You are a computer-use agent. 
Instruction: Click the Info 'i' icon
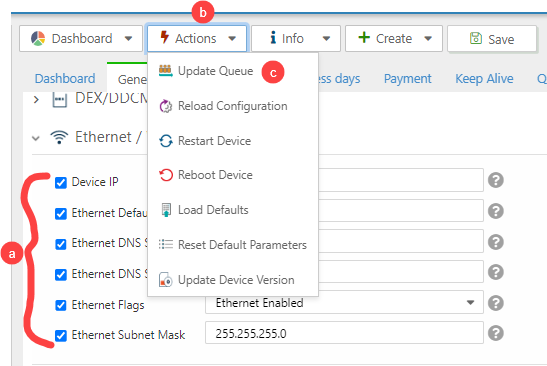[273, 38]
